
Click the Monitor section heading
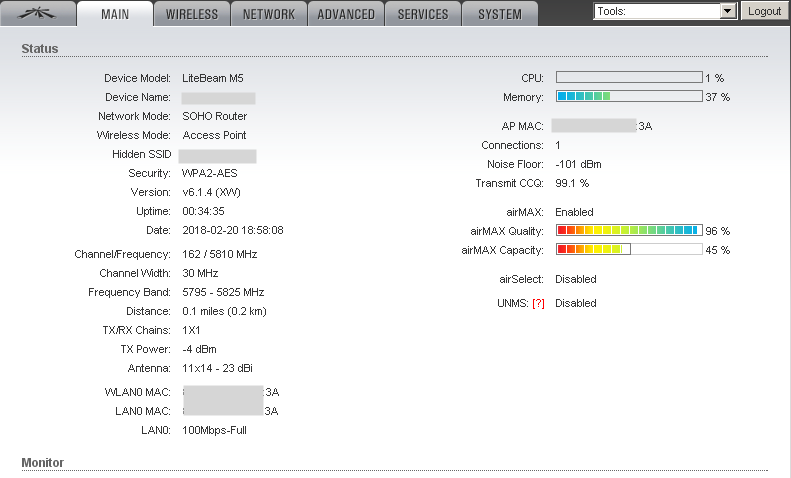(42, 463)
